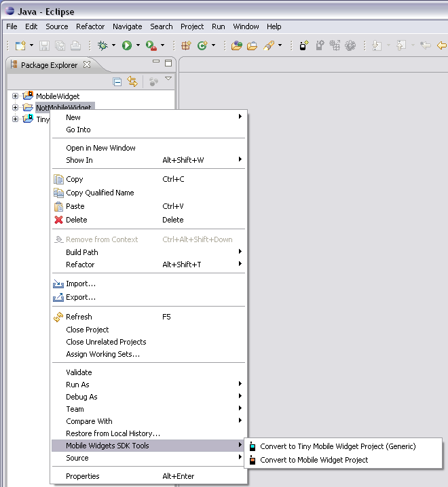Choose Show In from context menu

[x=149, y=160]
